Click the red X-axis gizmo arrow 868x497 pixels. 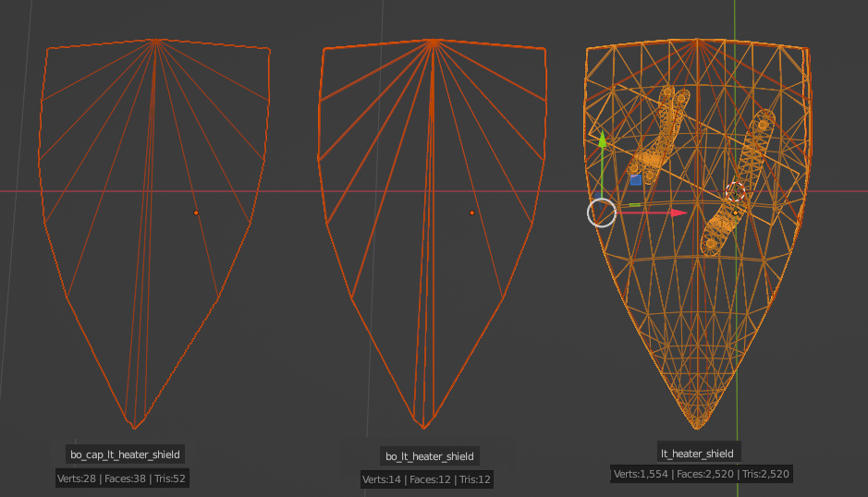(x=679, y=212)
